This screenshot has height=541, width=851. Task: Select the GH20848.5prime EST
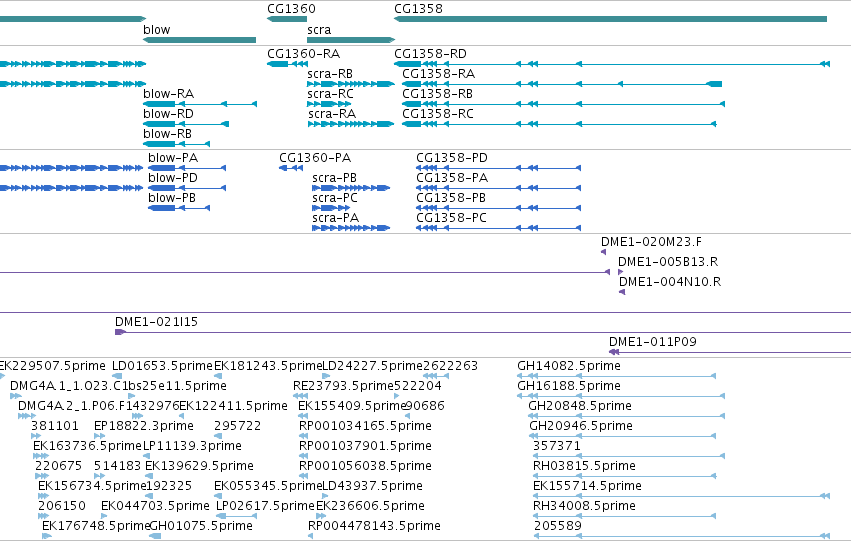coord(627,417)
